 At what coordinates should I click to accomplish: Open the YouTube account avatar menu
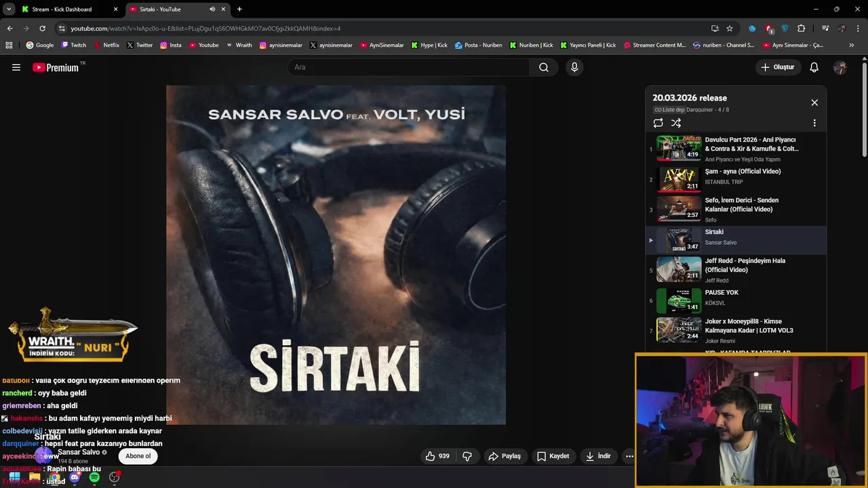click(840, 67)
